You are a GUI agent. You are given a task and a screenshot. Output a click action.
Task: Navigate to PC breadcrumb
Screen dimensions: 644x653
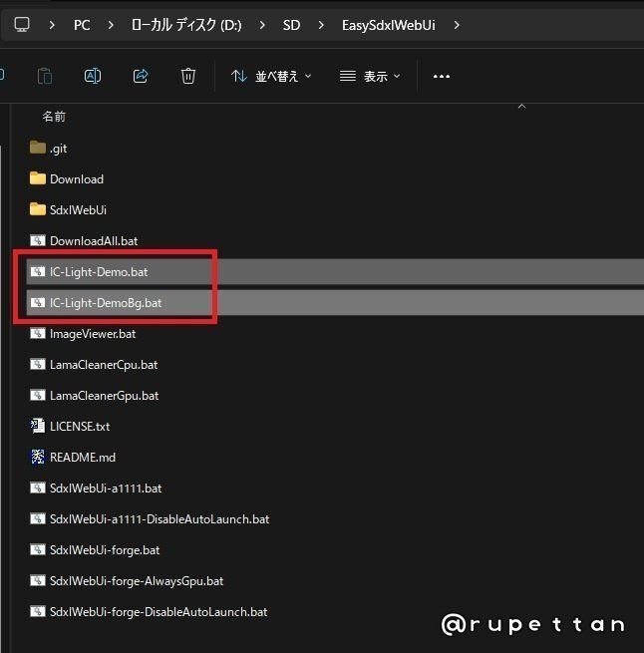click(x=82, y=25)
